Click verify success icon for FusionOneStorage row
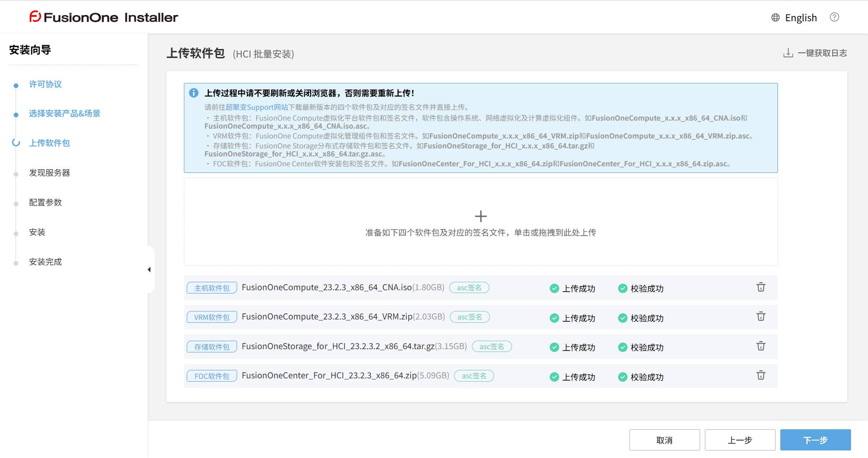The width and height of the screenshot is (868, 458). (623, 347)
